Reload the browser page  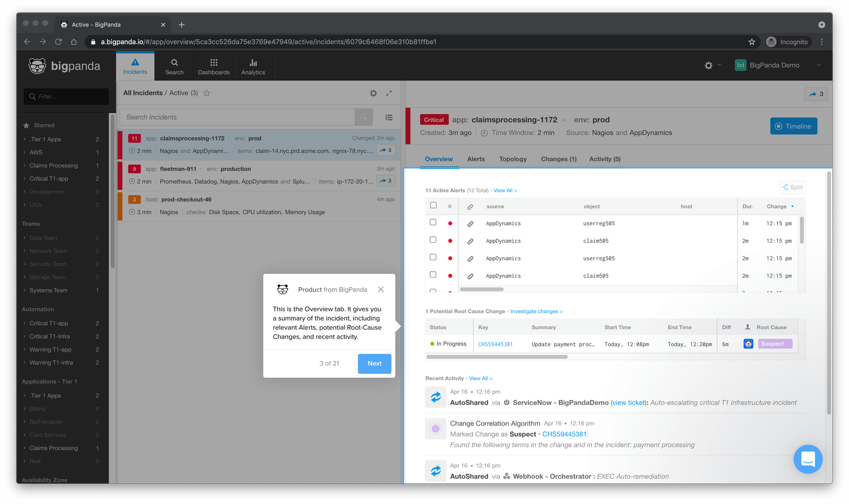click(x=58, y=42)
